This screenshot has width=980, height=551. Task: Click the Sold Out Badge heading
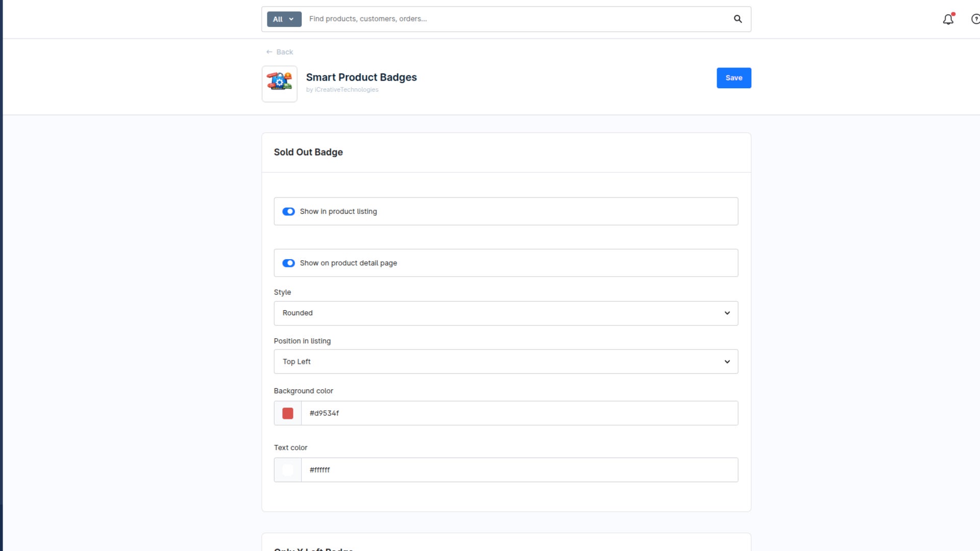coord(308,152)
